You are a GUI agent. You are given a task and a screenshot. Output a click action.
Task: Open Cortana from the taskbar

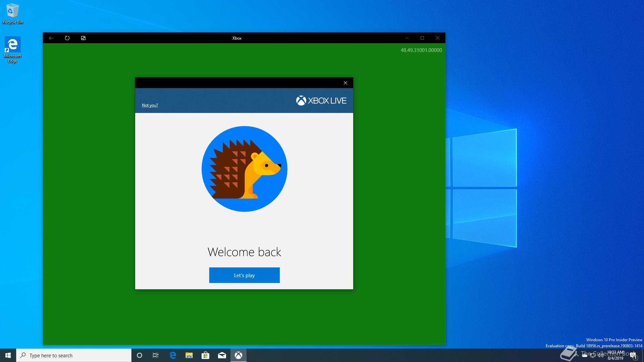click(x=140, y=355)
